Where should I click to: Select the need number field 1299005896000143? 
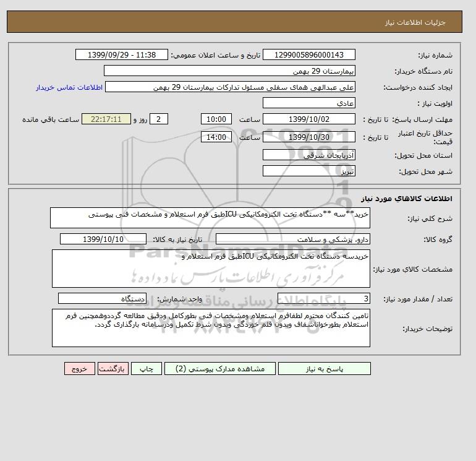click(308, 55)
